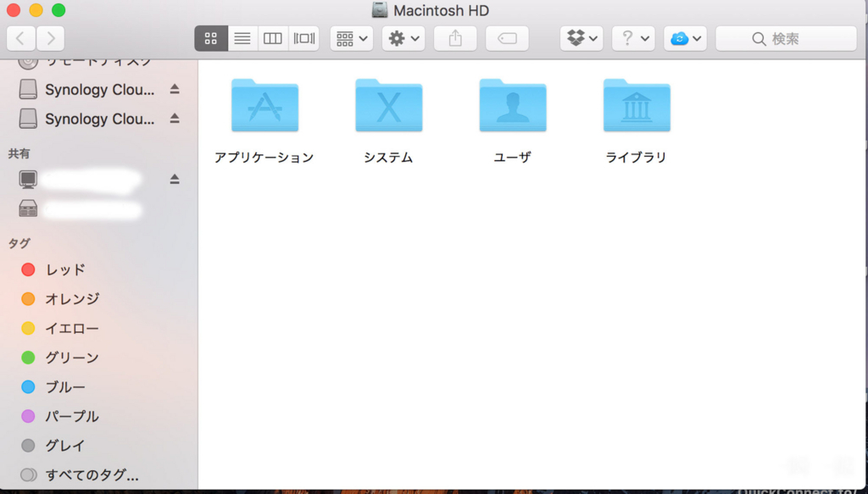Open the arrange items dropdown

[x=352, y=38]
